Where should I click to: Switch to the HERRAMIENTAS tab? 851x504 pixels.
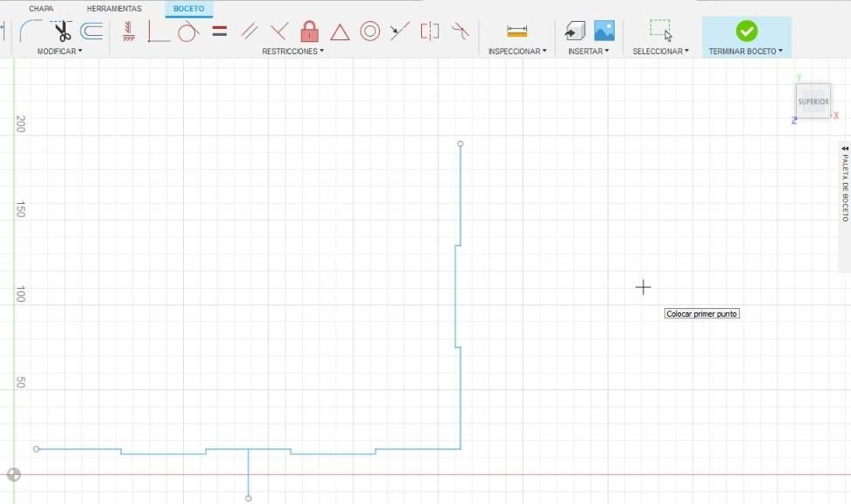click(114, 9)
